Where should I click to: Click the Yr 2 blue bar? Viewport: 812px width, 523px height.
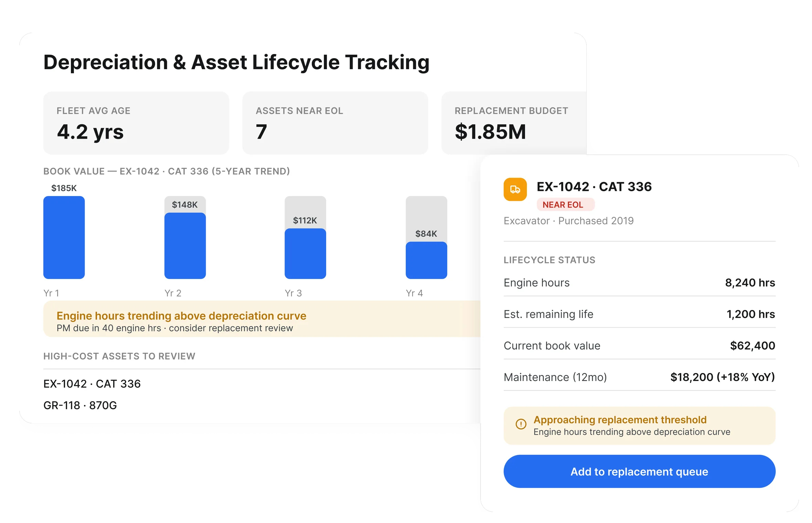click(x=185, y=246)
